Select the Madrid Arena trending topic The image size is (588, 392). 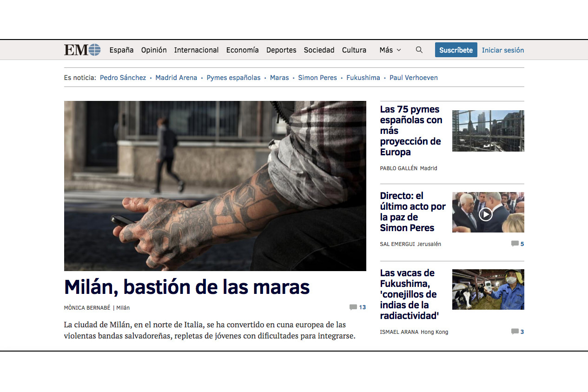(176, 78)
